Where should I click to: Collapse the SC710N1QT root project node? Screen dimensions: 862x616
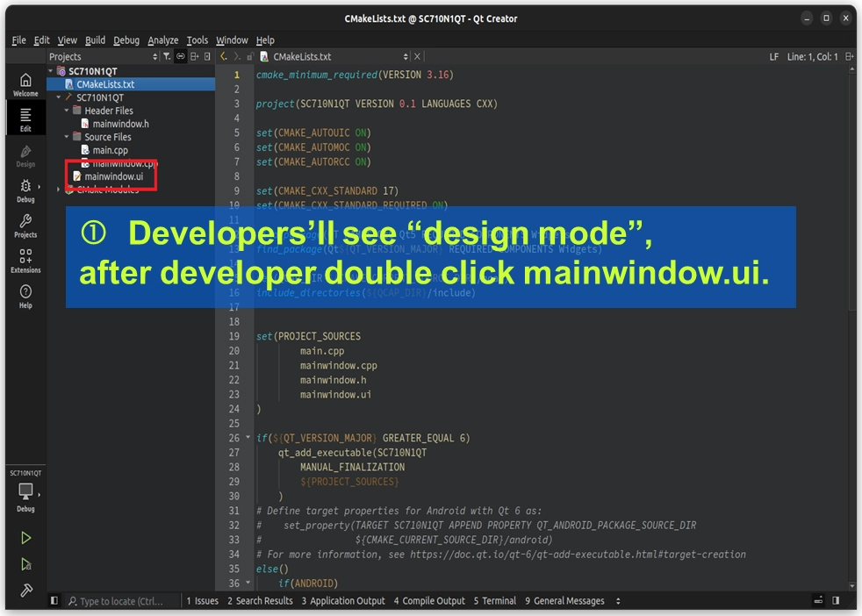[x=51, y=71]
